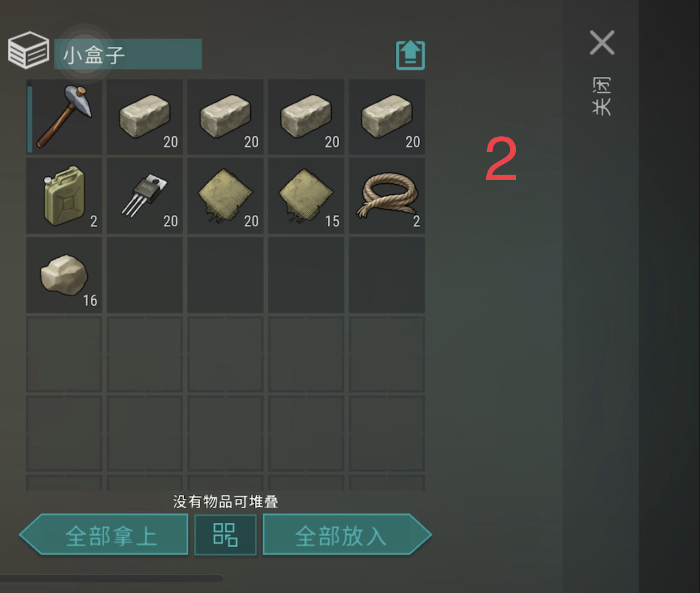
Task: Click the 全部放入 put-all button
Action: (x=347, y=534)
